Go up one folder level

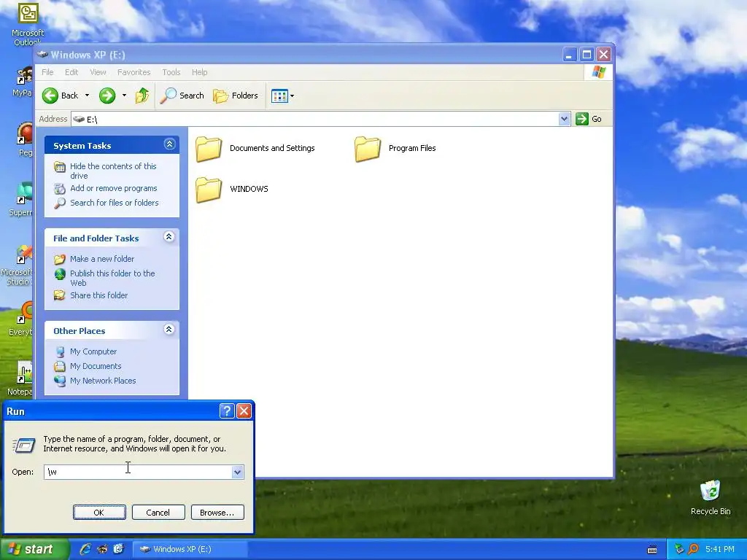click(142, 96)
